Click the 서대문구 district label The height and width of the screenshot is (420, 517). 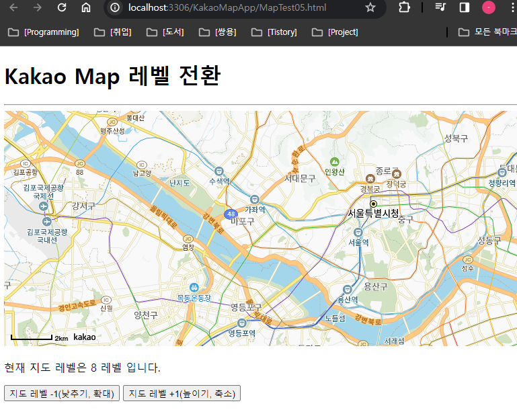(x=300, y=179)
